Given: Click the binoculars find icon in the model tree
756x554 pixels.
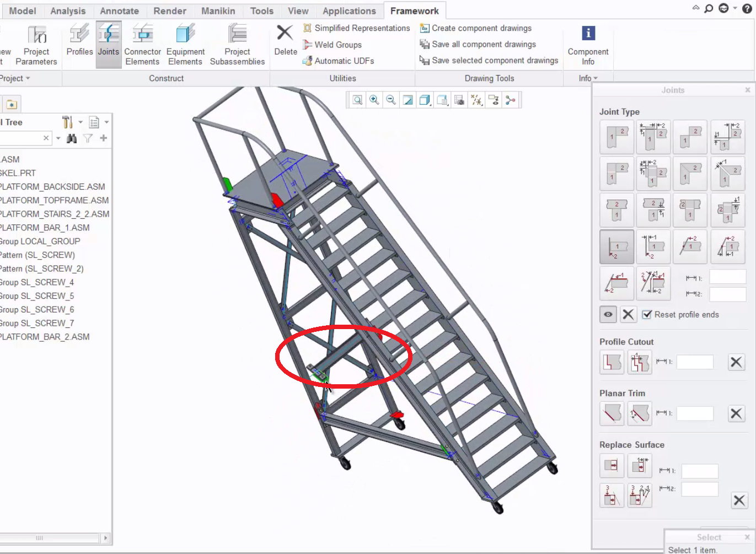Looking at the screenshot, I should 72,138.
